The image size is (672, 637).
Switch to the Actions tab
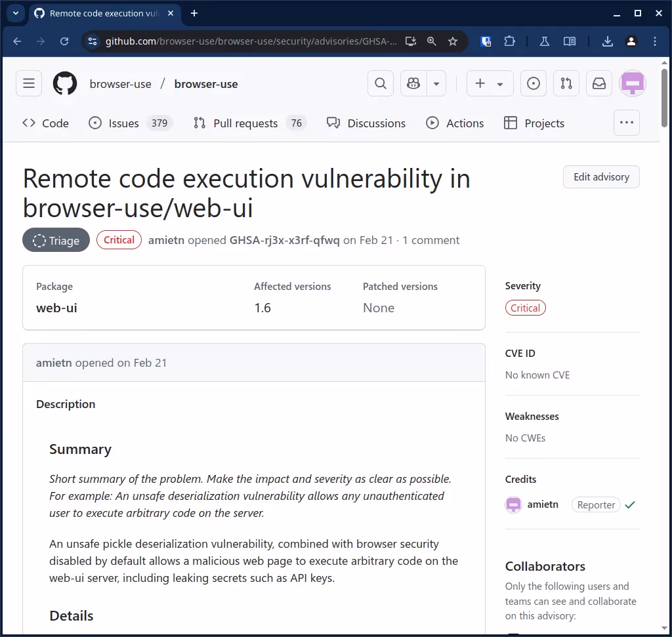(x=455, y=123)
